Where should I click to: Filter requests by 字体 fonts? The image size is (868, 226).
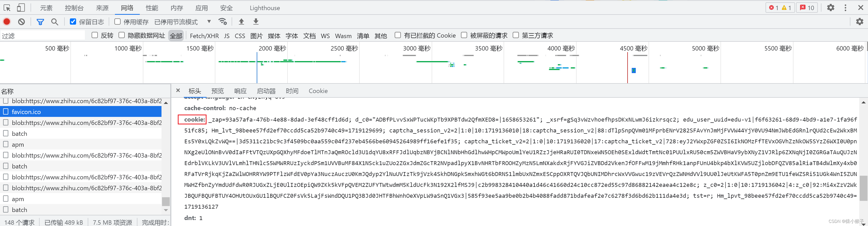click(x=291, y=36)
